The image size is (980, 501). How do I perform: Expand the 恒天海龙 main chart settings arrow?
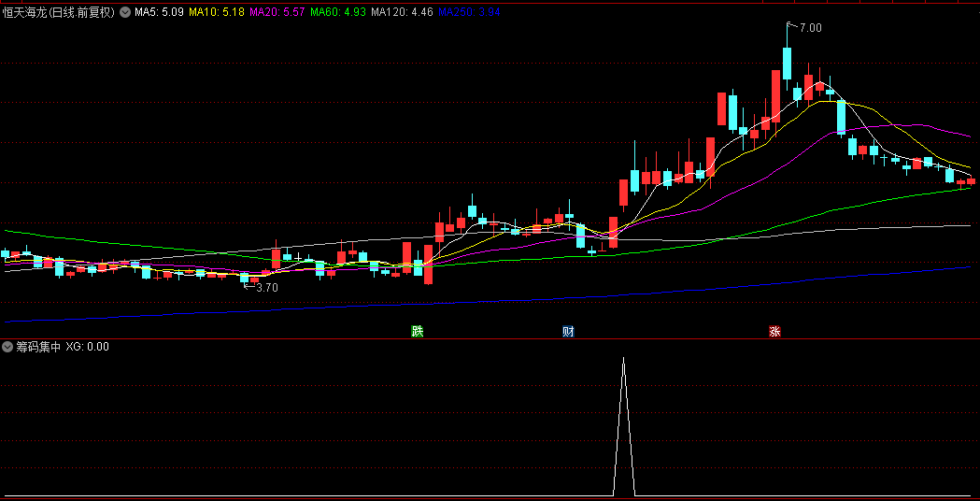pyautogui.click(x=125, y=12)
